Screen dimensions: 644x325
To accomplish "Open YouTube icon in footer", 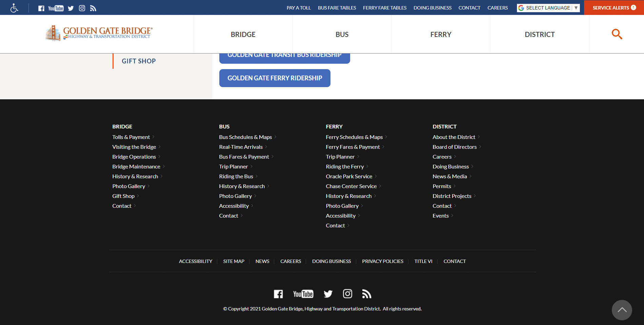I will pyautogui.click(x=303, y=294).
